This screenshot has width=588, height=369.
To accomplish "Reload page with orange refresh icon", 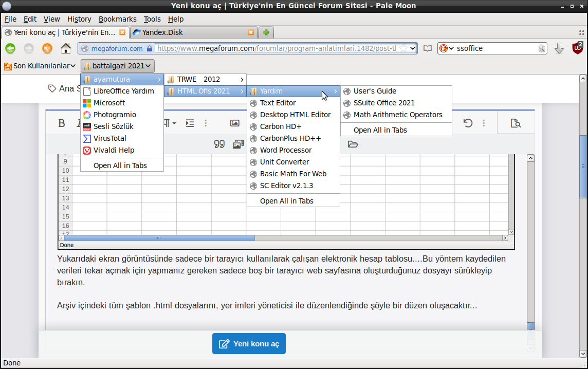I will pos(47,48).
